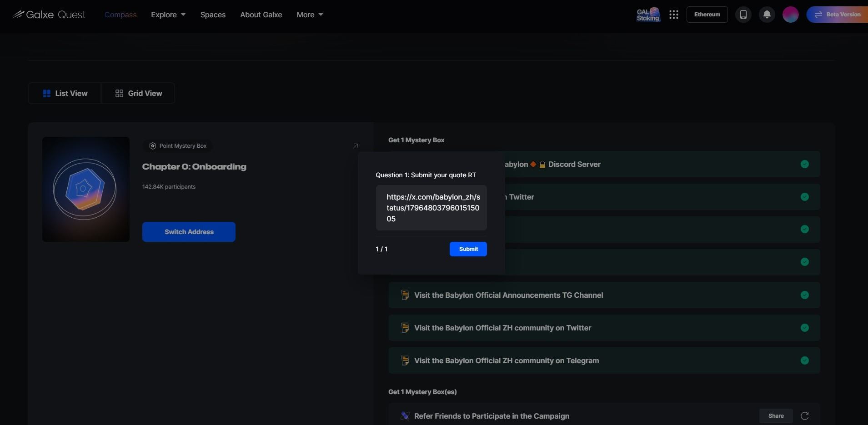Click the green check on ZH community Telegram task
Image resolution: width=868 pixels, height=425 pixels.
tap(805, 360)
